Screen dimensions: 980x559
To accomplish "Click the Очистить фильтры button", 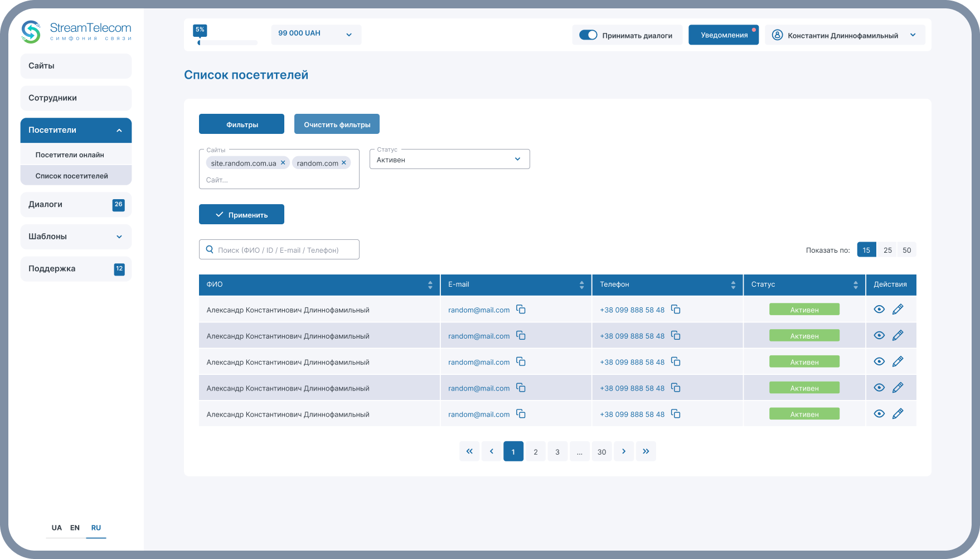I will (337, 124).
